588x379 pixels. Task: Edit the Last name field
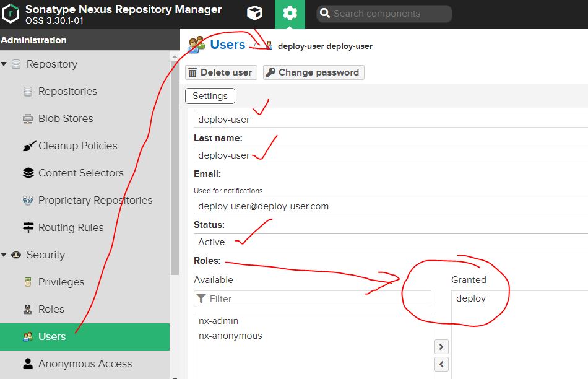(391, 155)
